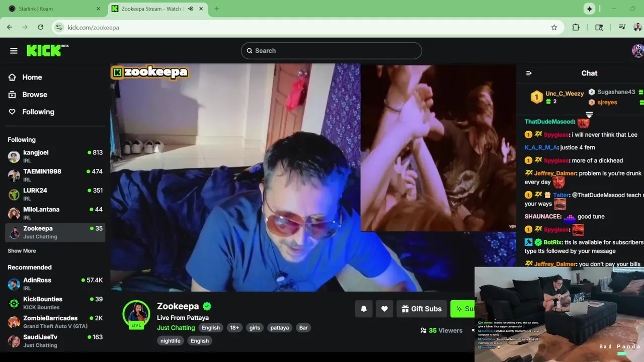Close the Starlink Roam tab
644x362 pixels.
pyautogui.click(x=98, y=9)
